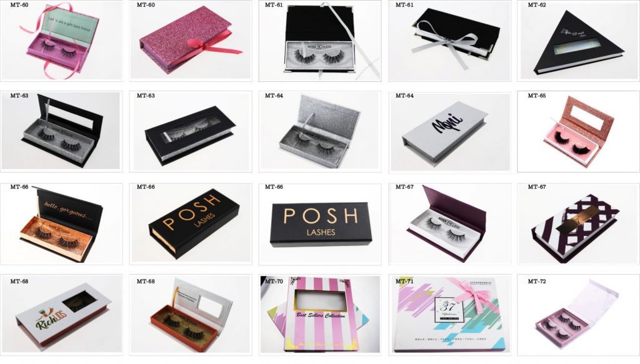
Task: Choose the MT-63 closed black window box
Action: (191, 131)
